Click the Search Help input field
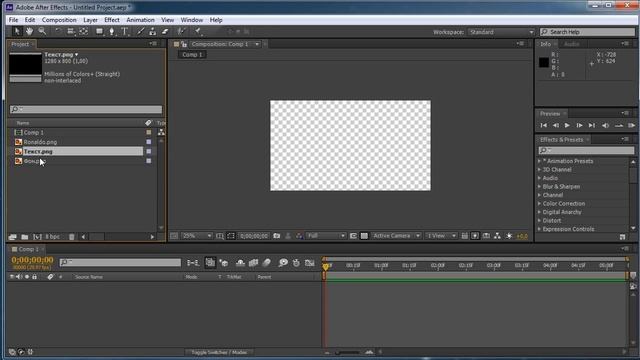Image resolution: width=640 pixels, height=360 pixels. click(x=588, y=32)
